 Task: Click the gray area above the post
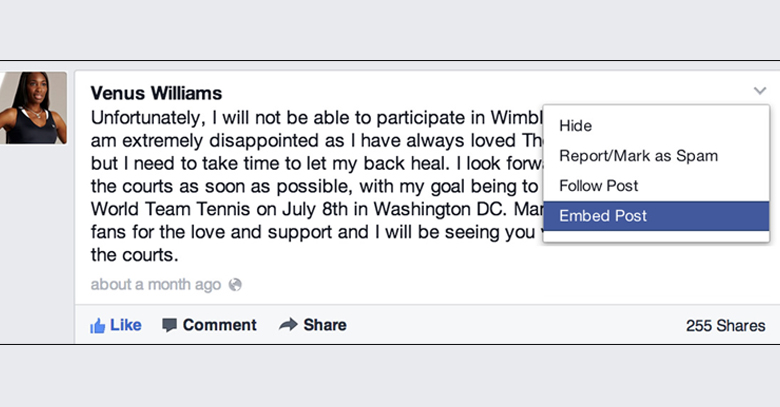coord(390,29)
